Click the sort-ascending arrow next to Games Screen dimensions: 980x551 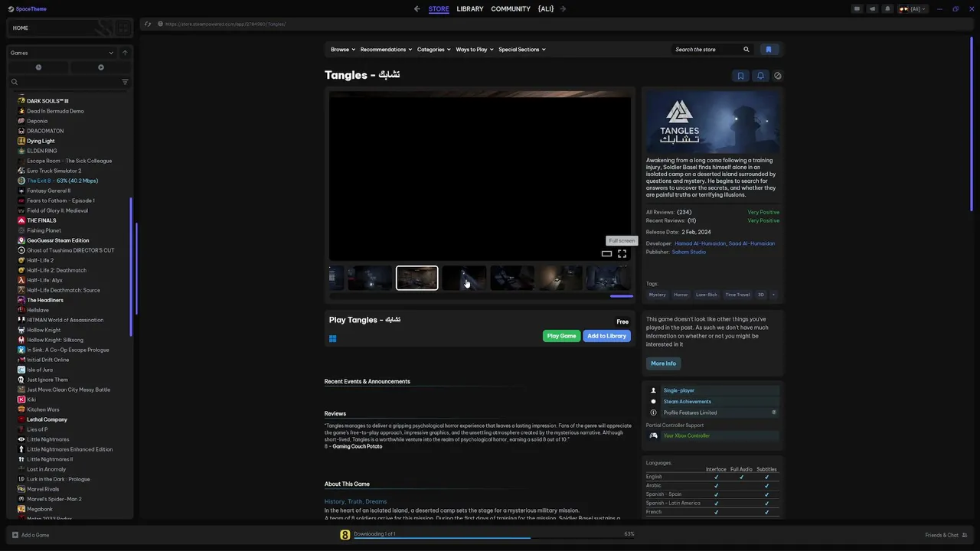(x=125, y=53)
